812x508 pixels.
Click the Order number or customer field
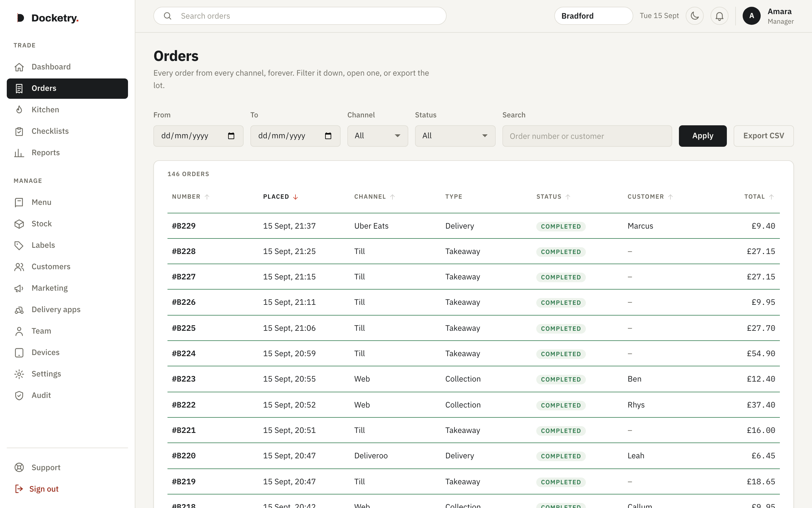[x=587, y=136]
